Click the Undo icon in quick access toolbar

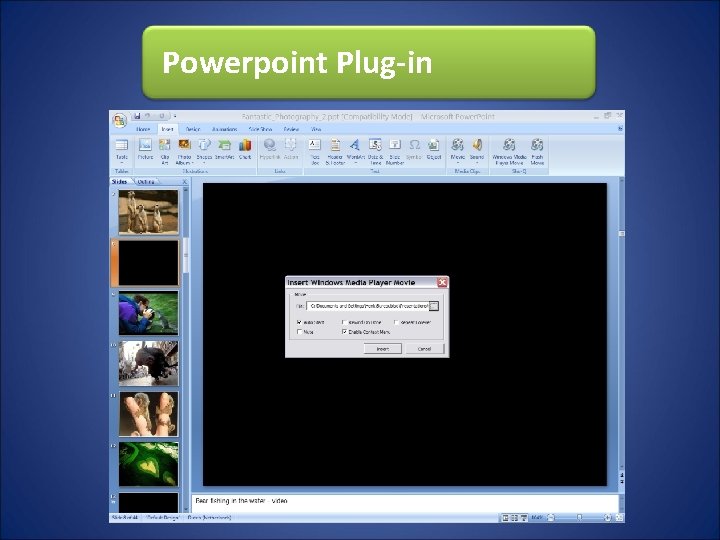[148, 116]
